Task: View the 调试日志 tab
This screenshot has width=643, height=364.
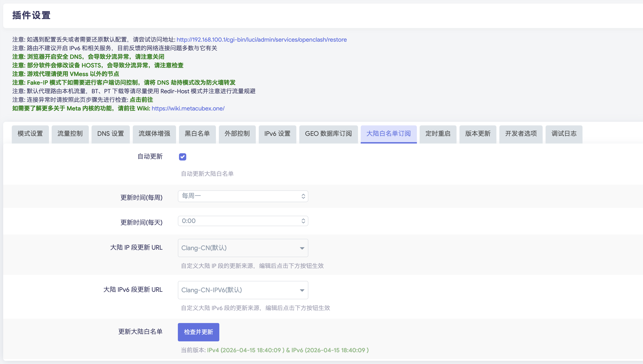Action: (x=563, y=134)
